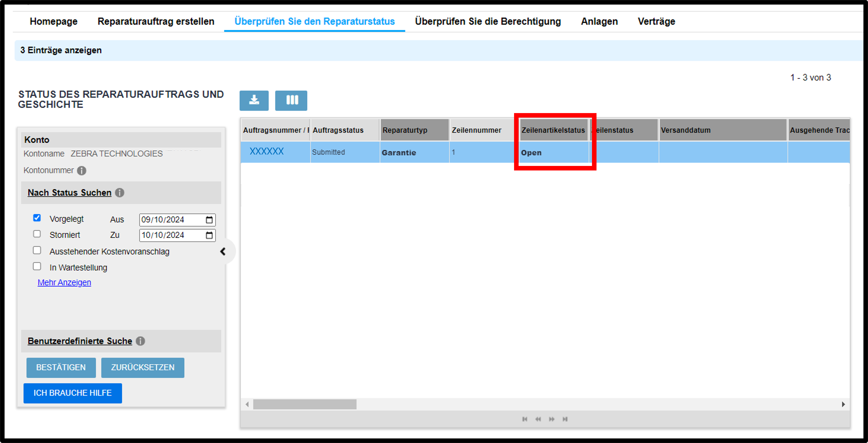This screenshot has height=443, width=868.
Task: Click the 1 - 3 von 3 counter
Action: pyautogui.click(x=810, y=77)
